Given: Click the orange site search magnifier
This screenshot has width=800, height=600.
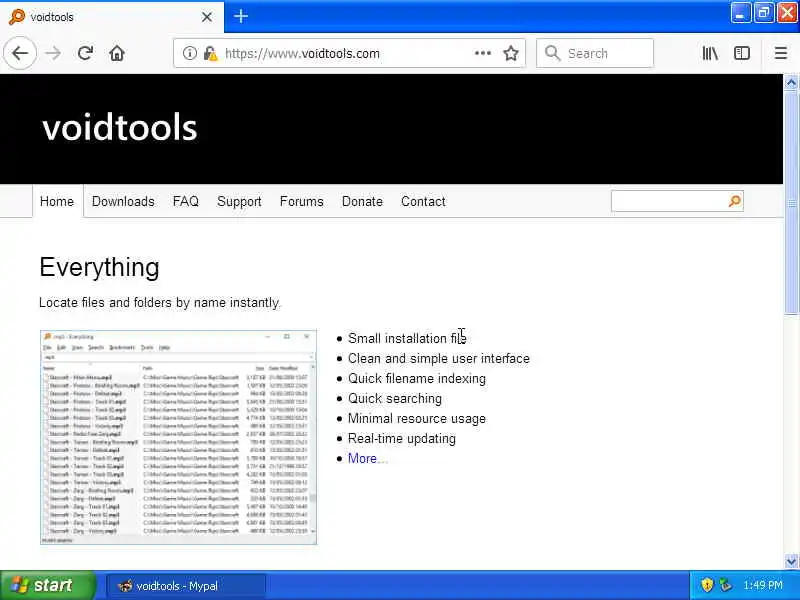Looking at the screenshot, I should 735,202.
